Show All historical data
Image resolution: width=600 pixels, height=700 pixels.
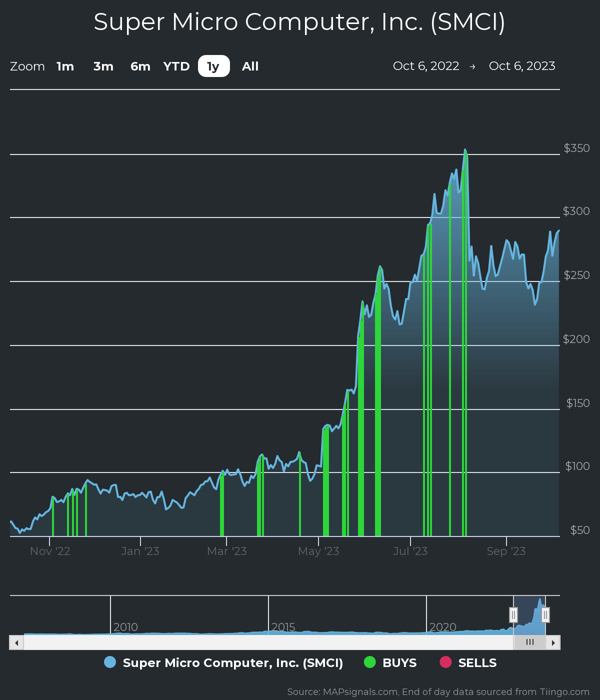pos(250,66)
